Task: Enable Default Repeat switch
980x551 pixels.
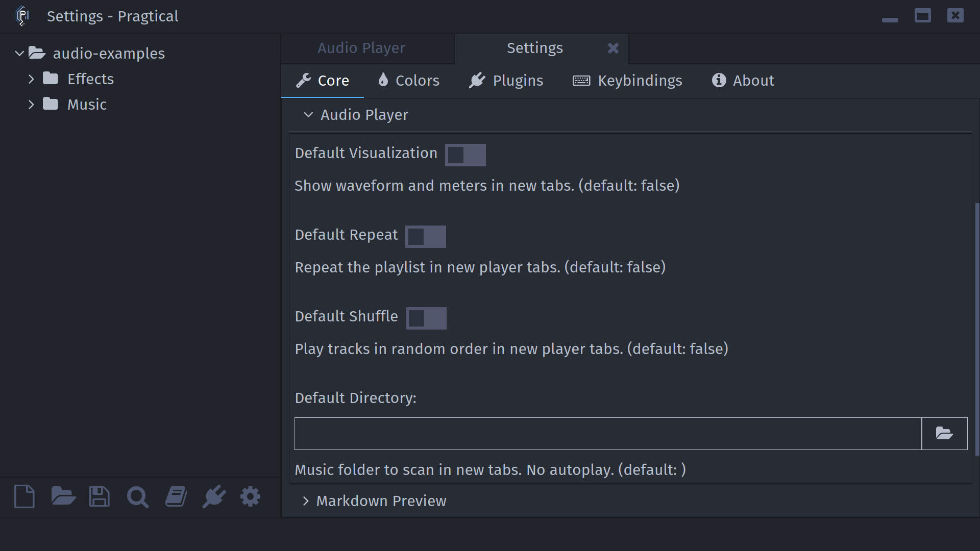Action: (x=426, y=236)
